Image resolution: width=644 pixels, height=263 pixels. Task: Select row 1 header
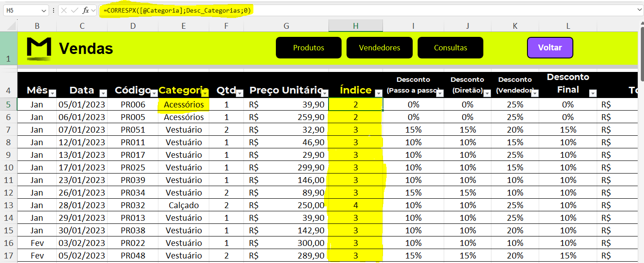pos(9,49)
